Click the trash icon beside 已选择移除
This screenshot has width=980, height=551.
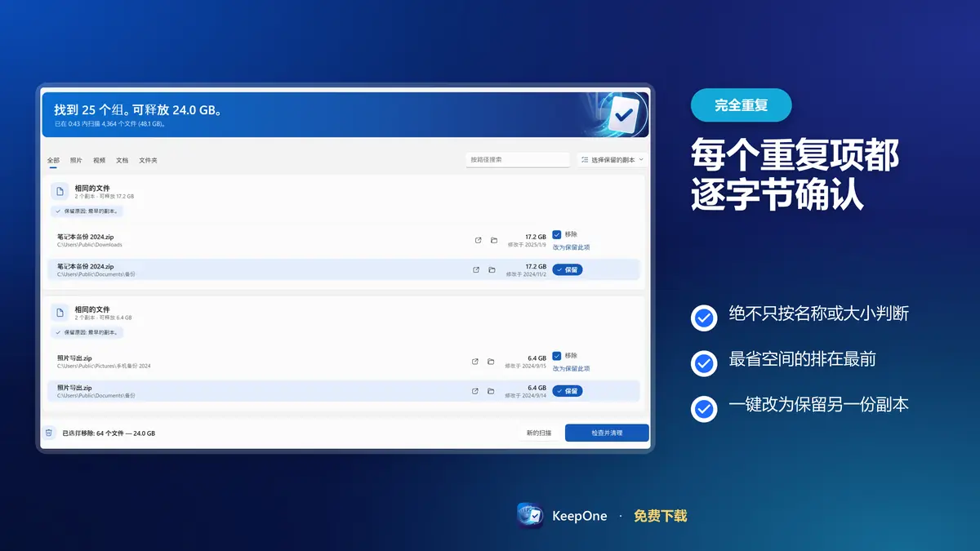[x=49, y=433]
